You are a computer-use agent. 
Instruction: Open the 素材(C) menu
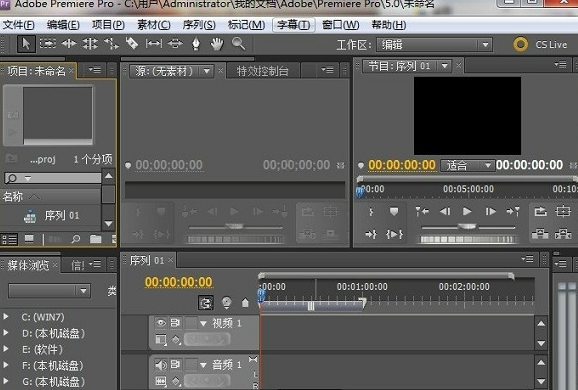tap(154, 25)
